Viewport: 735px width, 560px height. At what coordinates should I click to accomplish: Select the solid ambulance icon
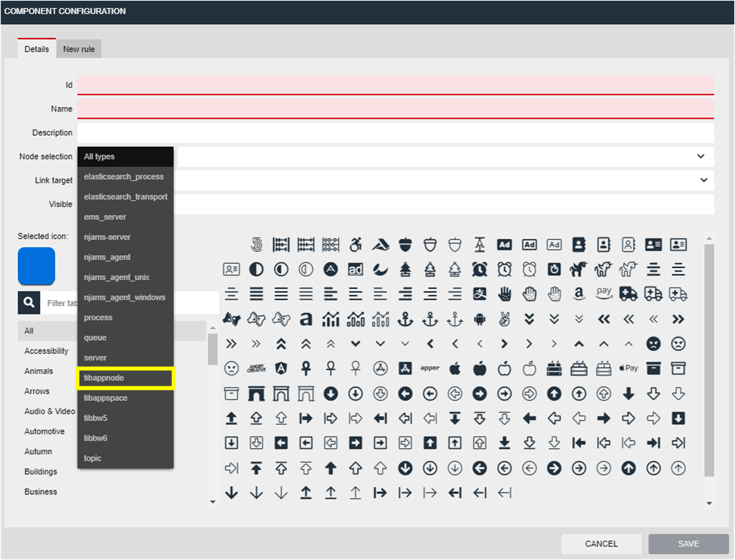click(x=628, y=294)
